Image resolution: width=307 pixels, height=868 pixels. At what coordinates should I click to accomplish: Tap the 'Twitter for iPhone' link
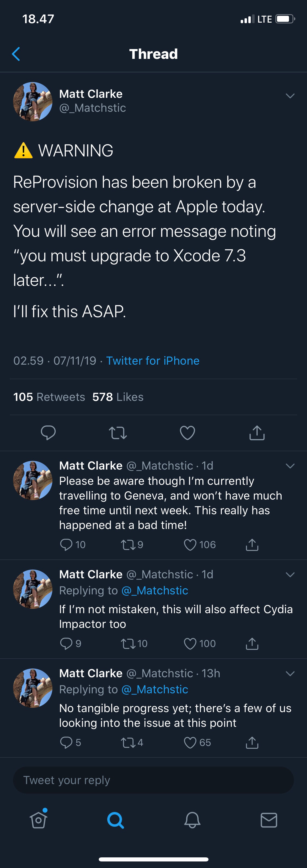(153, 361)
